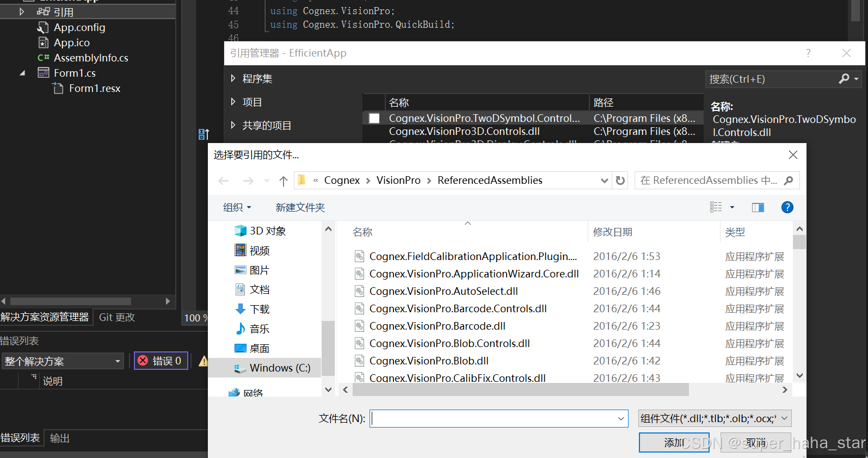868x458 pixels.
Task: Expand the 引用 node in Solution Explorer
Action: (22, 11)
